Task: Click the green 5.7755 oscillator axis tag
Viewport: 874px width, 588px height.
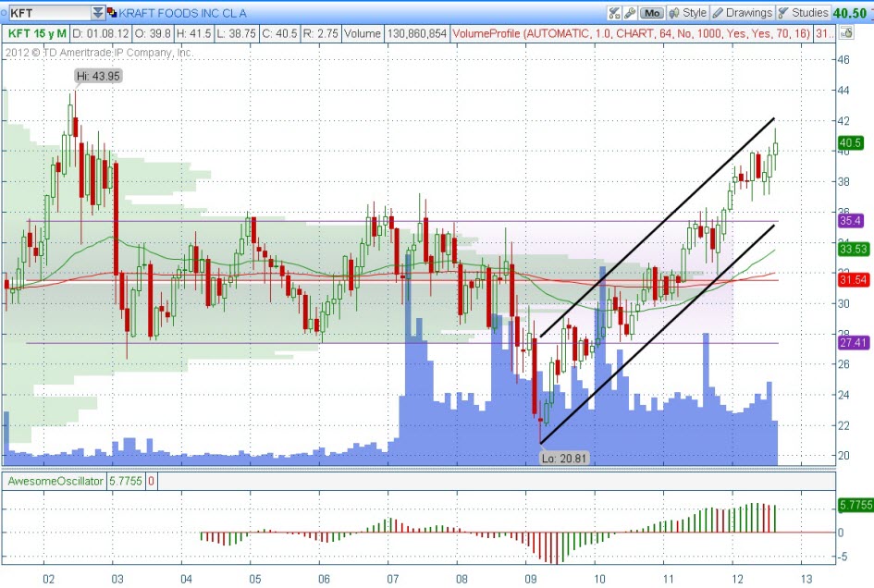Action: [856, 505]
